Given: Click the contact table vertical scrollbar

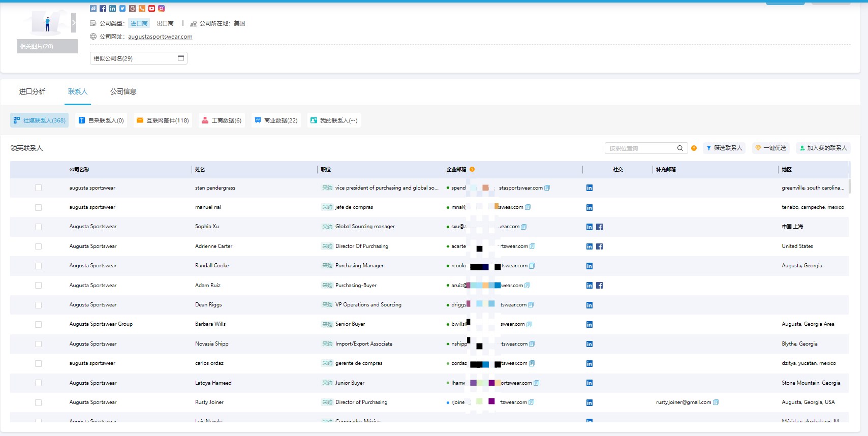Looking at the screenshot, I should pos(849,186).
